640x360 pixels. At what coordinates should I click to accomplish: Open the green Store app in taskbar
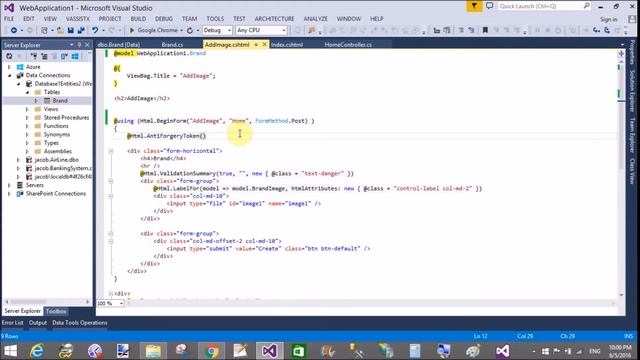pos(298,351)
